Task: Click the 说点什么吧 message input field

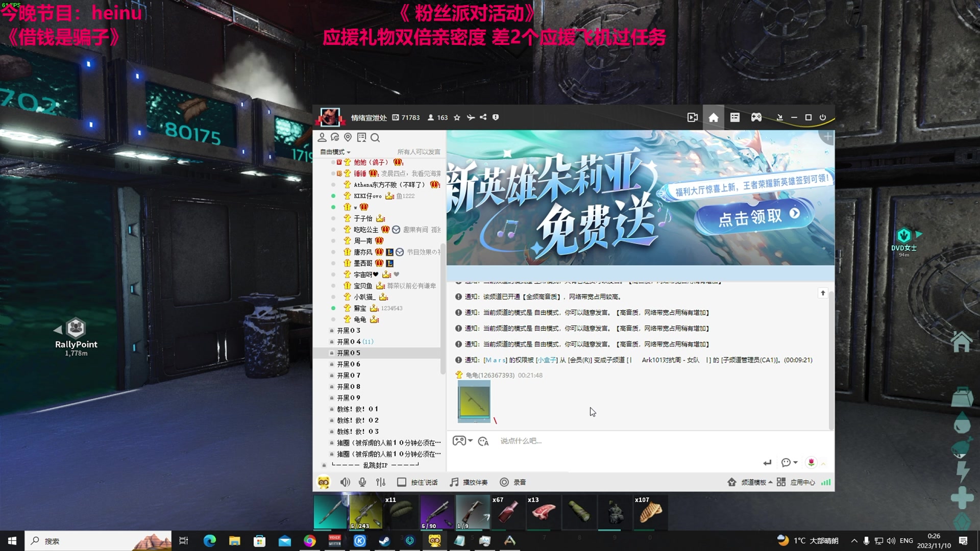Action: [561, 441]
